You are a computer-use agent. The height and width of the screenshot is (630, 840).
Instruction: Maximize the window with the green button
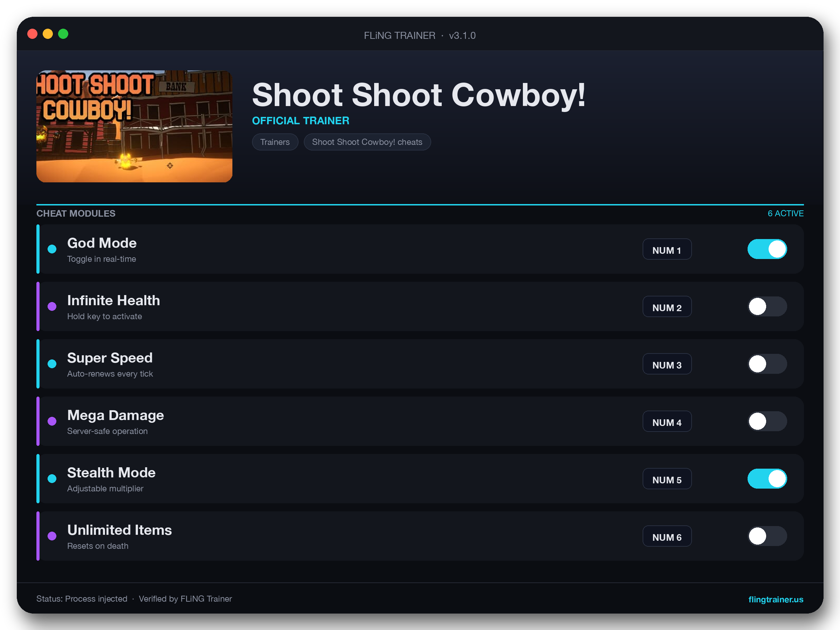pyautogui.click(x=63, y=34)
